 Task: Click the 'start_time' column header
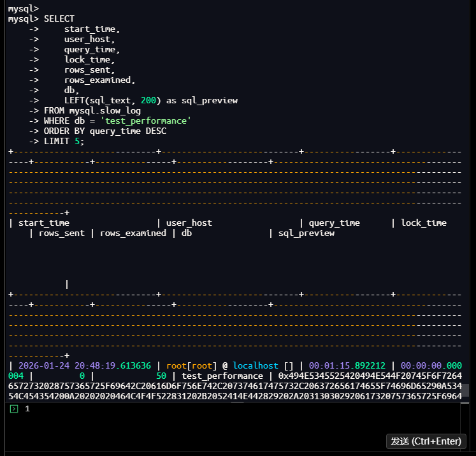pos(44,223)
